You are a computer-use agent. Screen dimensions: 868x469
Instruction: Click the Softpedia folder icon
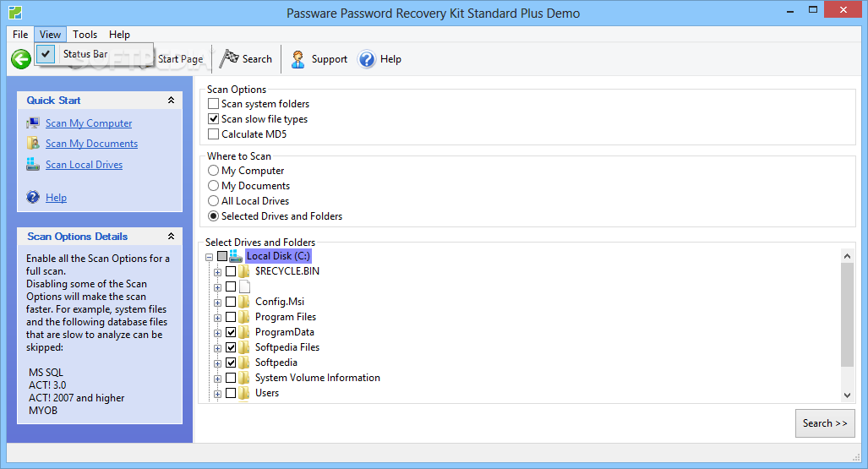[244, 363]
